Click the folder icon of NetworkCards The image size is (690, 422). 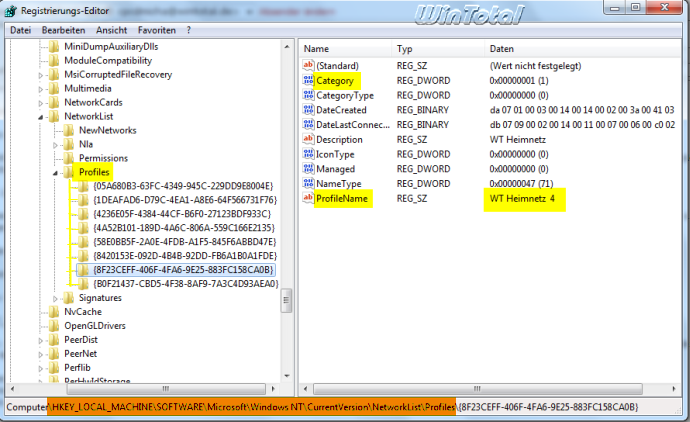[54, 103]
